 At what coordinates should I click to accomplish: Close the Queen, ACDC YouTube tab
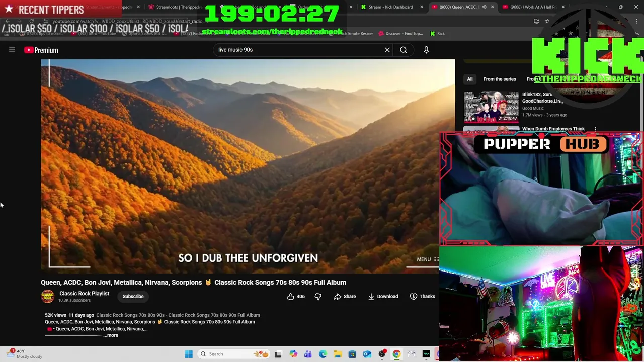click(492, 7)
